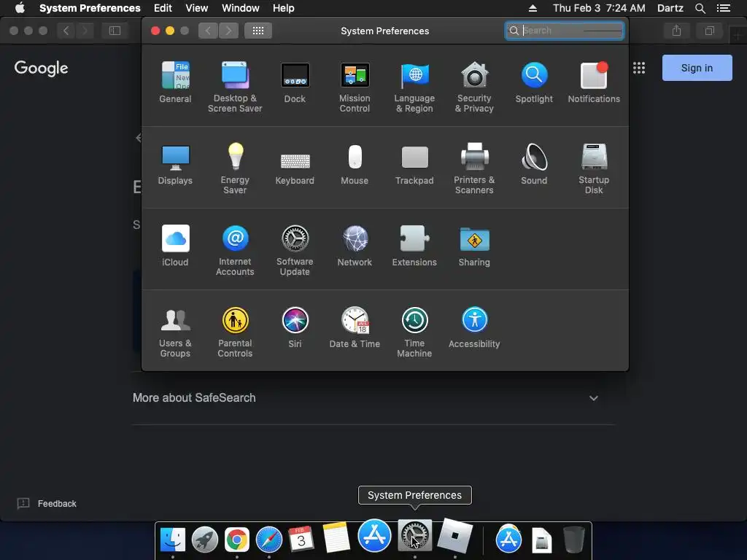The height and width of the screenshot is (560, 747).
Task: Open Sound preferences
Action: (x=534, y=164)
